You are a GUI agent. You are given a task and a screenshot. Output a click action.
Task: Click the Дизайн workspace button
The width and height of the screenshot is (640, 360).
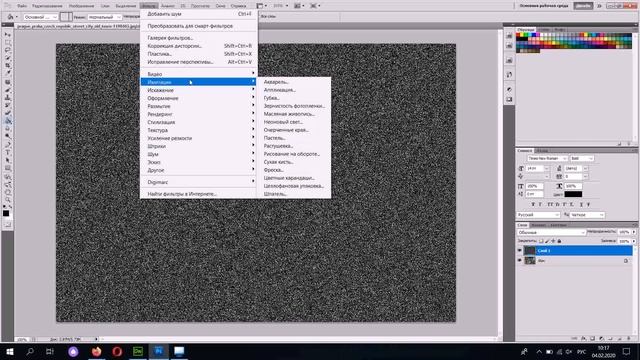pyautogui.click(x=583, y=6)
